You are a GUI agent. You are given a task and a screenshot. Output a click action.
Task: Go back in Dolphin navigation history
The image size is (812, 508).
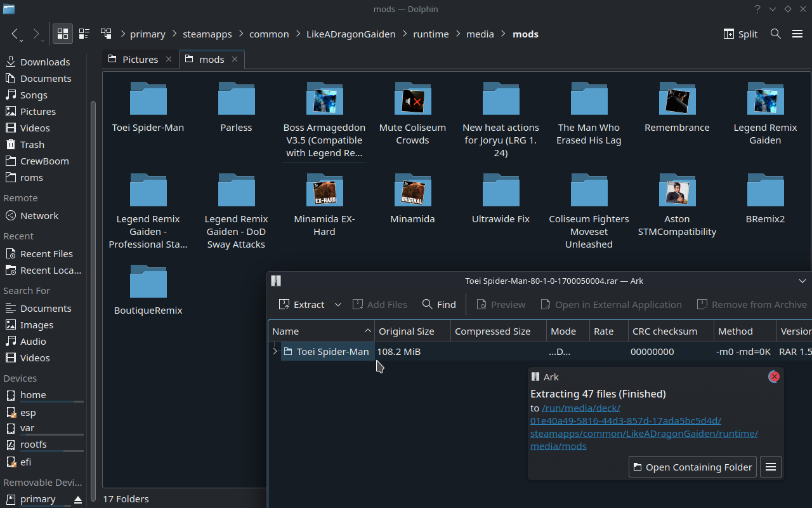15,34
